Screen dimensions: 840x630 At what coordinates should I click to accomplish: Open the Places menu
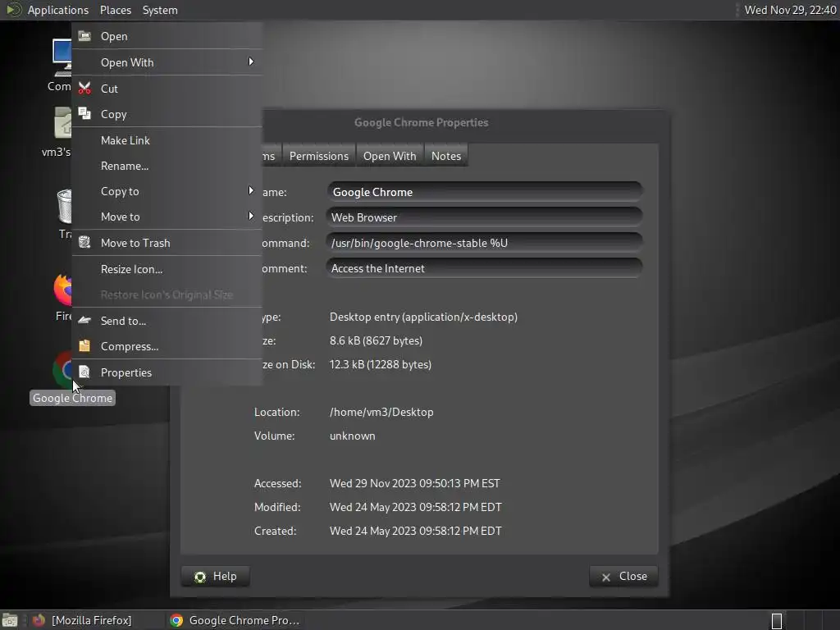click(x=115, y=10)
